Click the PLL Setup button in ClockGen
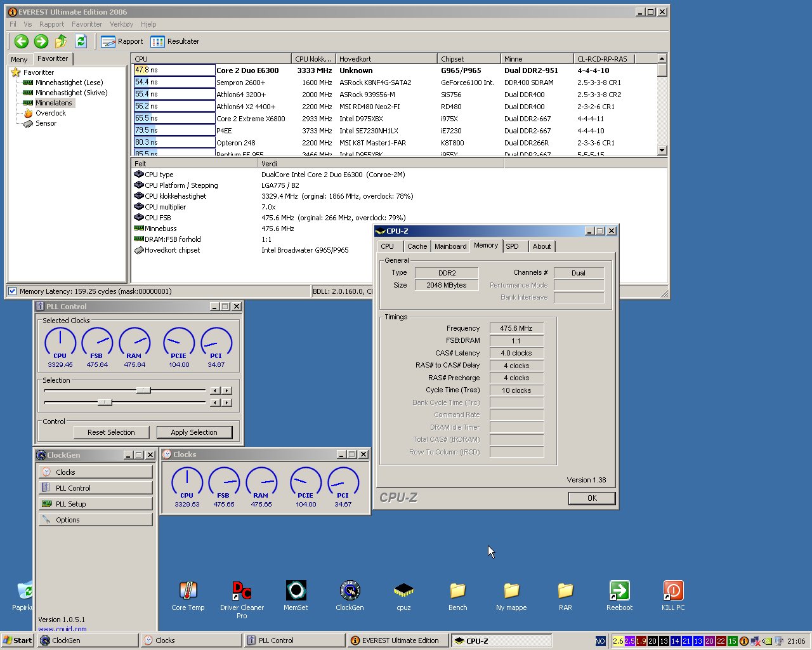Image resolution: width=812 pixels, height=650 pixels. (96, 504)
